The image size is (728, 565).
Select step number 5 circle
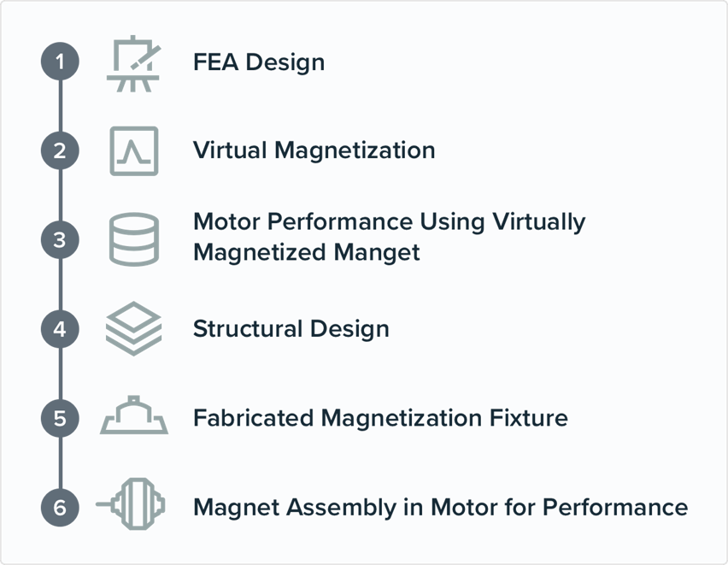tap(60, 418)
